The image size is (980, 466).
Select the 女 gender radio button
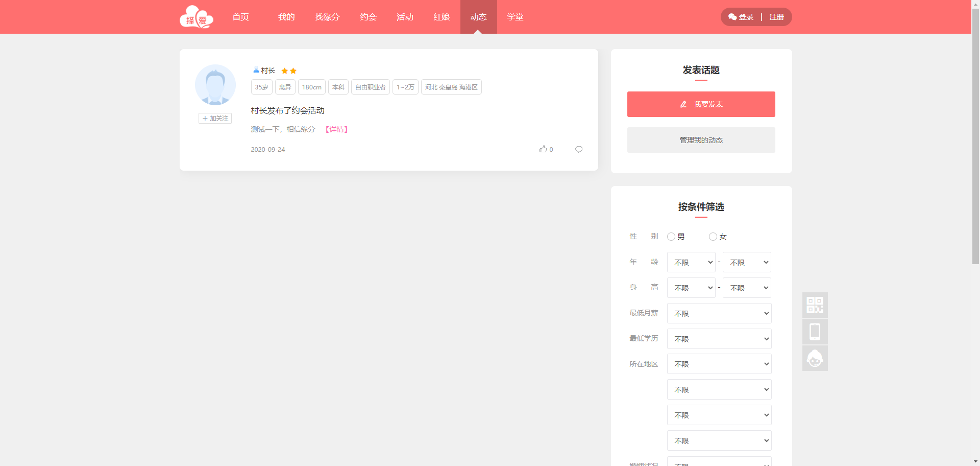[713, 237]
